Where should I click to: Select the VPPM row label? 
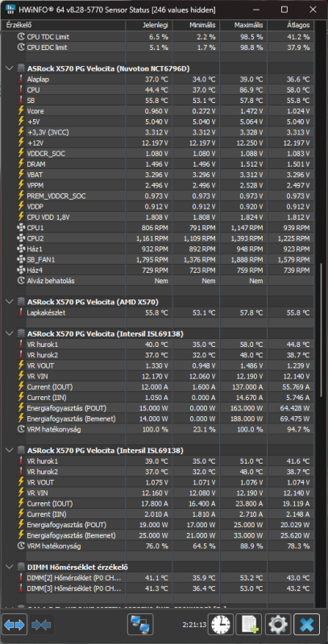tap(35, 185)
